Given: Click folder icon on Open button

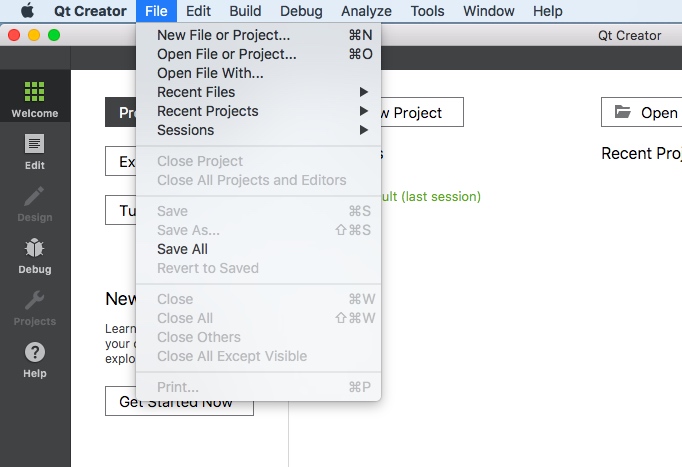Looking at the screenshot, I should (623, 112).
